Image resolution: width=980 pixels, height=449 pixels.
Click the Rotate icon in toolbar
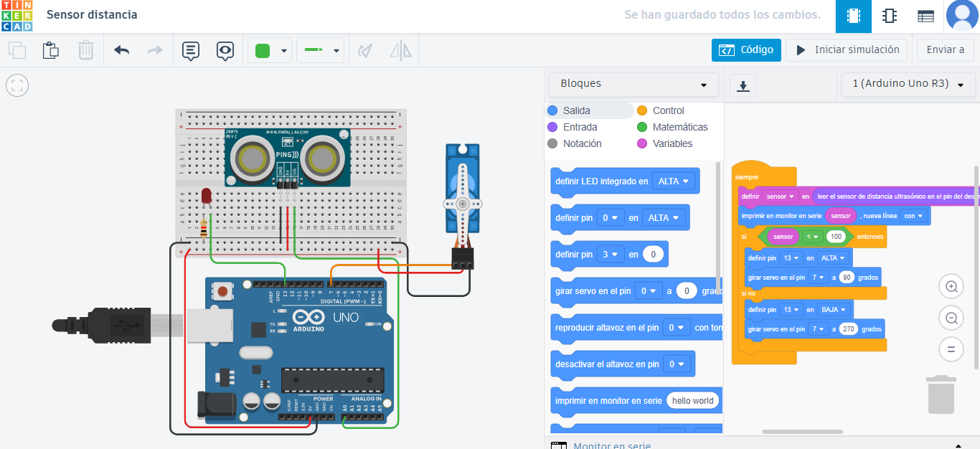pyautogui.click(x=365, y=50)
